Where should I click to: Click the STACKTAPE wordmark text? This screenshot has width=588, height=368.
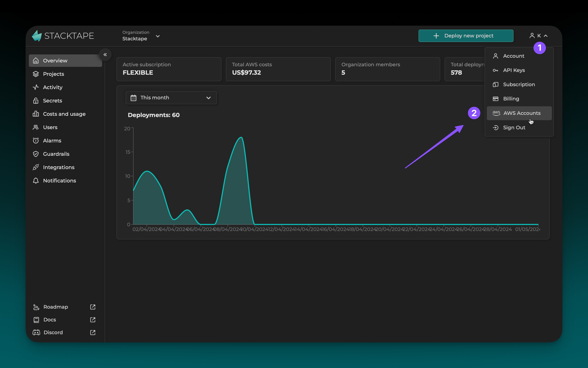click(69, 36)
